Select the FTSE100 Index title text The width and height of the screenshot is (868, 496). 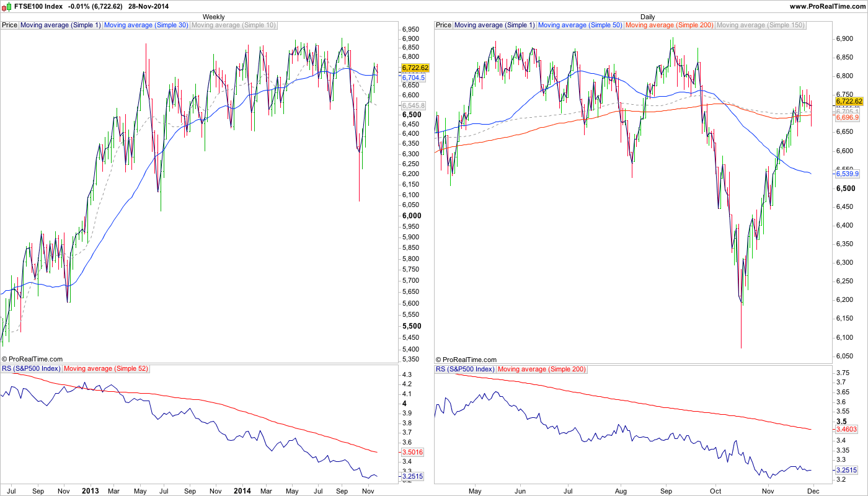[x=38, y=6]
